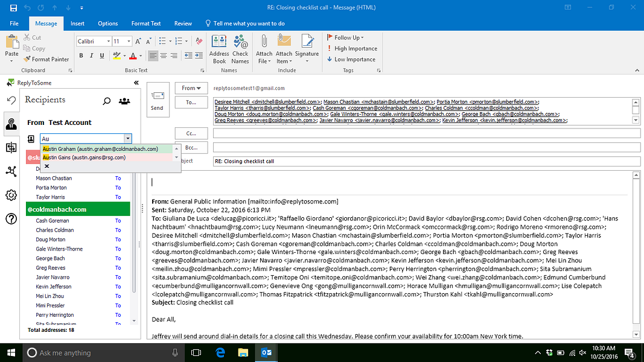644x362 pixels.
Task: Open the font name dropdown (Calibri)
Action: [109, 41]
